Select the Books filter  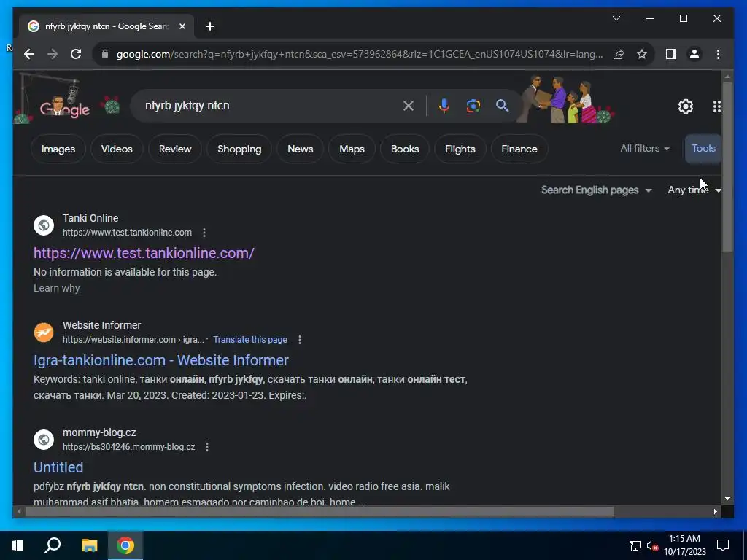(405, 149)
